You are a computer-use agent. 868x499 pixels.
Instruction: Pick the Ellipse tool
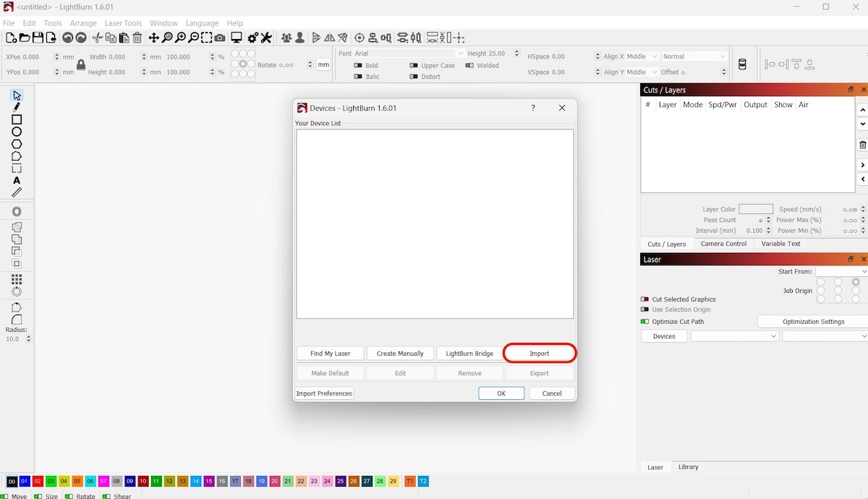(x=17, y=132)
